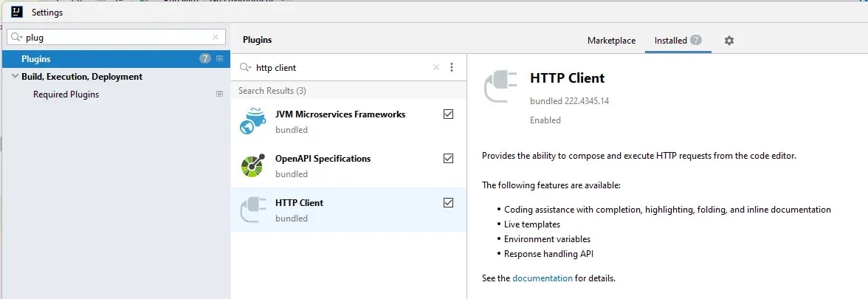Disable the JVM Microservices Frameworks plugin
The width and height of the screenshot is (868, 299).
[x=449, y=114]
